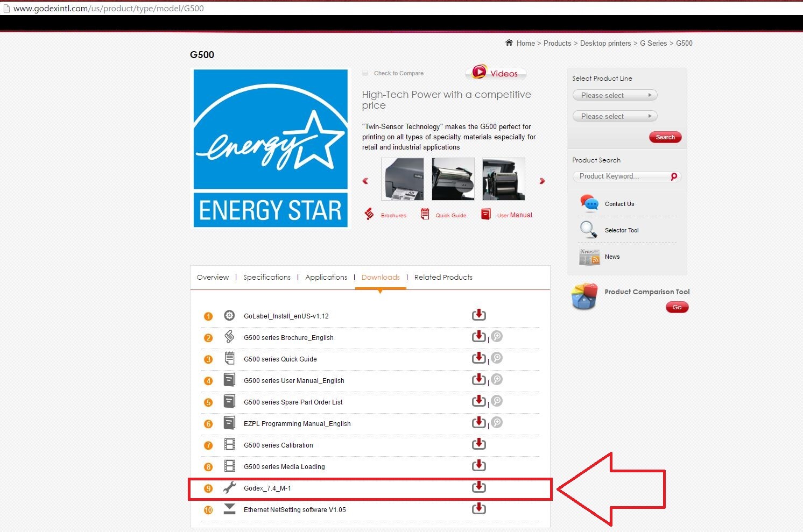Viewport: 803px width, 532px height.
Task: Click the film icon beside G500 series Calibration
Action: pos(229,444)
